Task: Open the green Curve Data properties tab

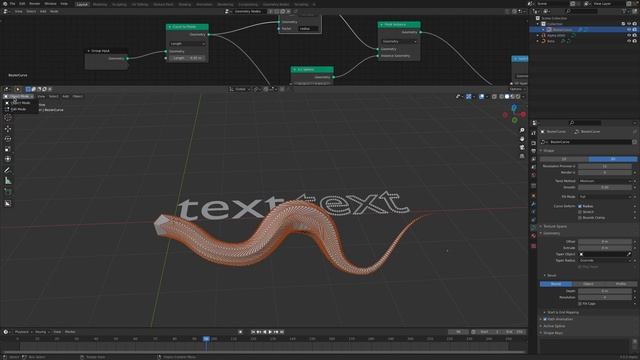Action: (533, 228)
